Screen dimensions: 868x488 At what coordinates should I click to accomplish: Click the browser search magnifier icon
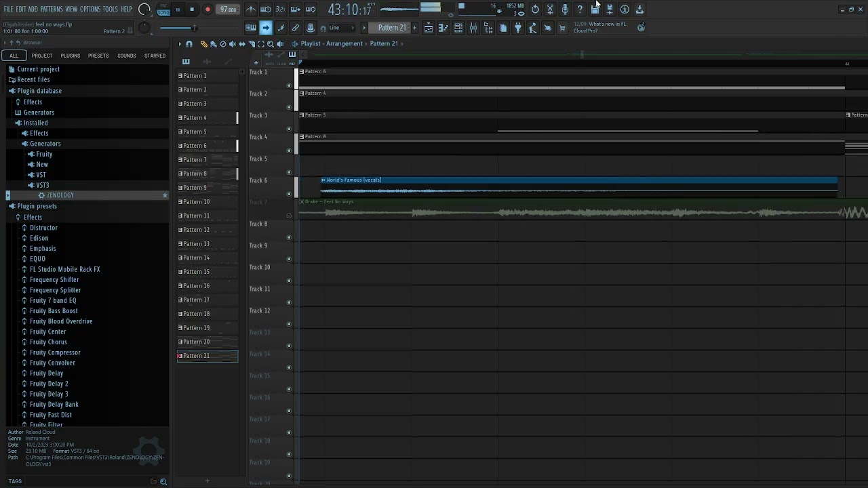pos(163,481)
